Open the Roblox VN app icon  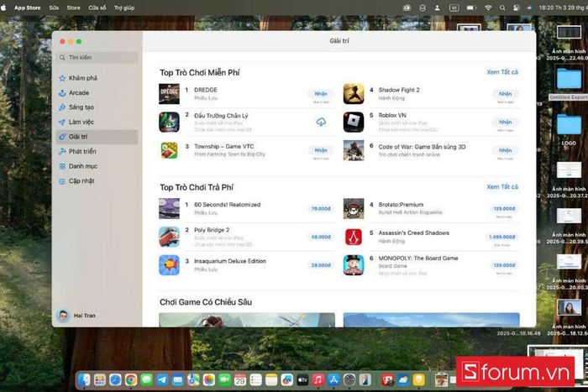point(354,123)
